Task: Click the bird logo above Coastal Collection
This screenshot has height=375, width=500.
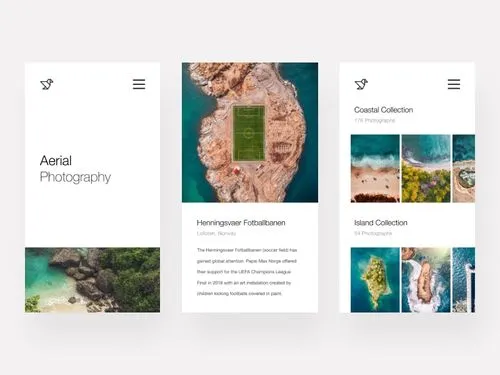Action: pyautogui.click(x=361, y=84)
